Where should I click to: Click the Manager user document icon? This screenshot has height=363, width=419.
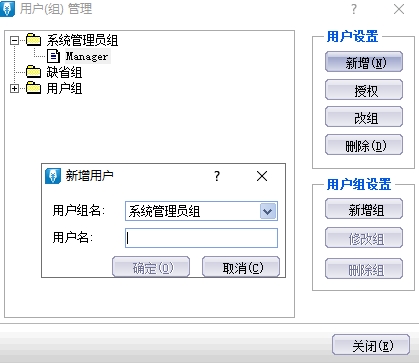(x=53, y=56)
